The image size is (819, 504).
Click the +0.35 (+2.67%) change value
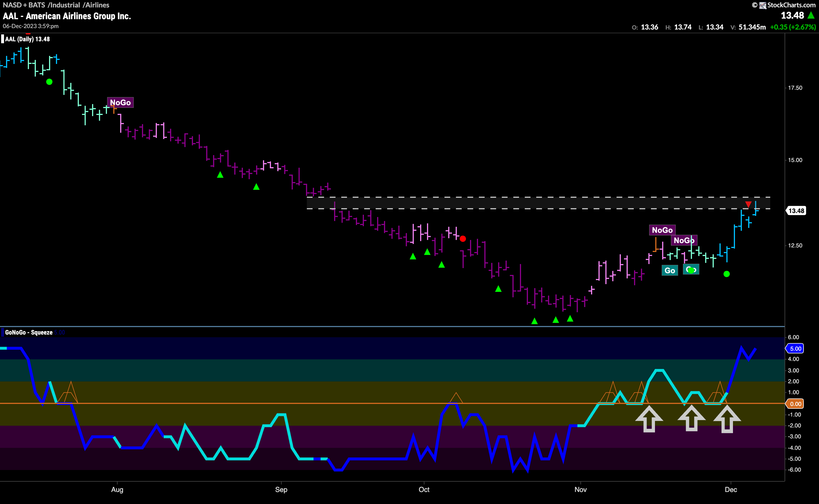[793, 27]
